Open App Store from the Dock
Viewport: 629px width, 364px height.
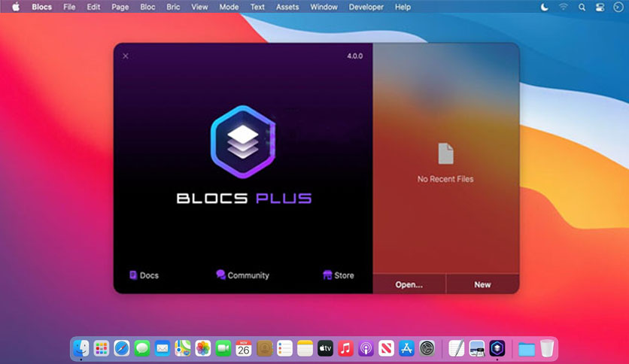point(406,348)
